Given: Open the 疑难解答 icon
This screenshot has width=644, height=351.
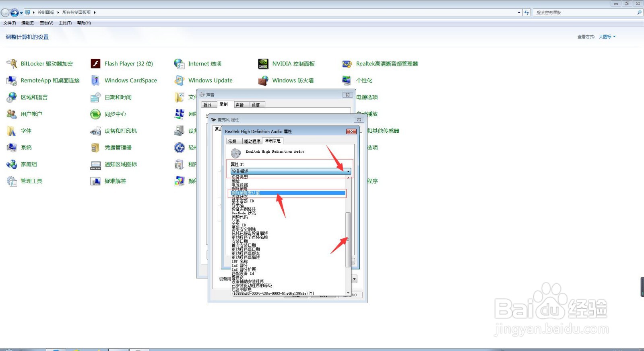Looking at the screenshot, I should [x=95, y=181].
